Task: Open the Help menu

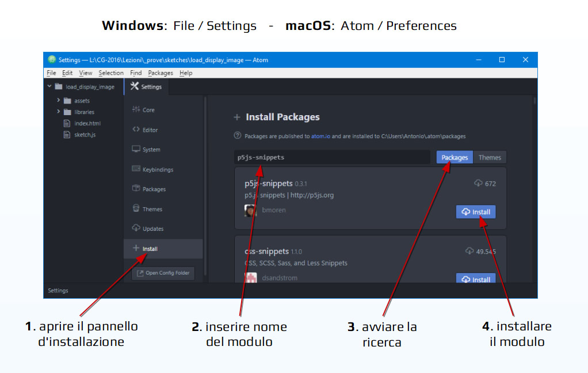Action: [186, 73]
